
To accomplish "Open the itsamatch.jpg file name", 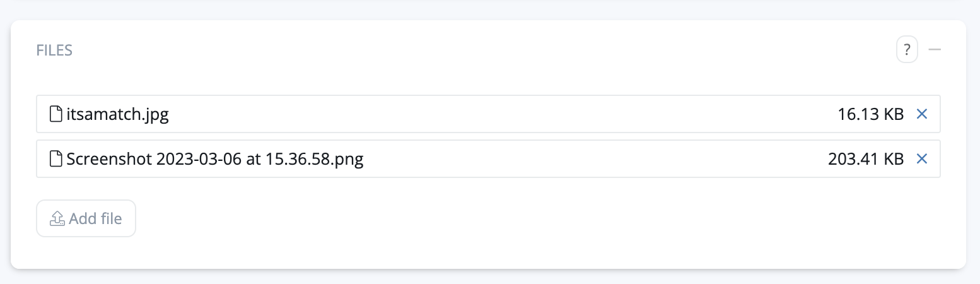I will 117,114.
